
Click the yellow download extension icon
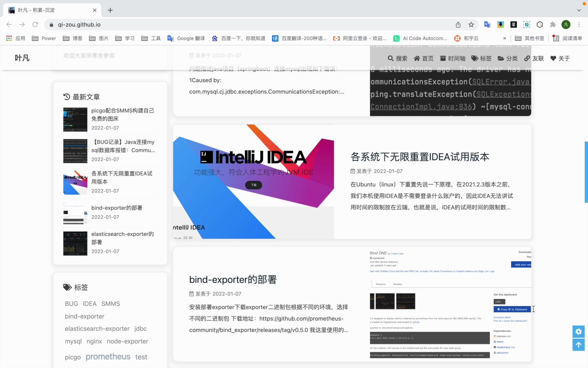click(501, 25)
